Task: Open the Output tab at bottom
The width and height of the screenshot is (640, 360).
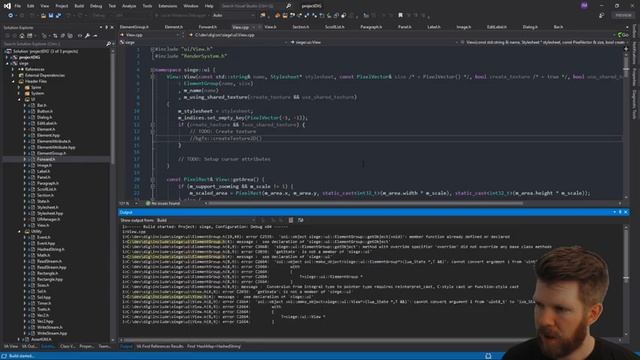Action: [x=126, y=347]
